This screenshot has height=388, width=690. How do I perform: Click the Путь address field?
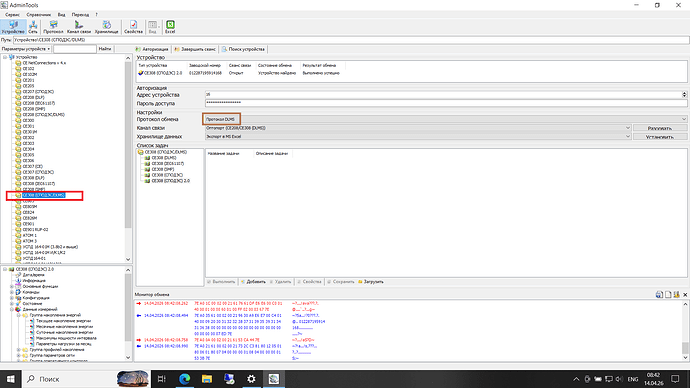(351, 40)
